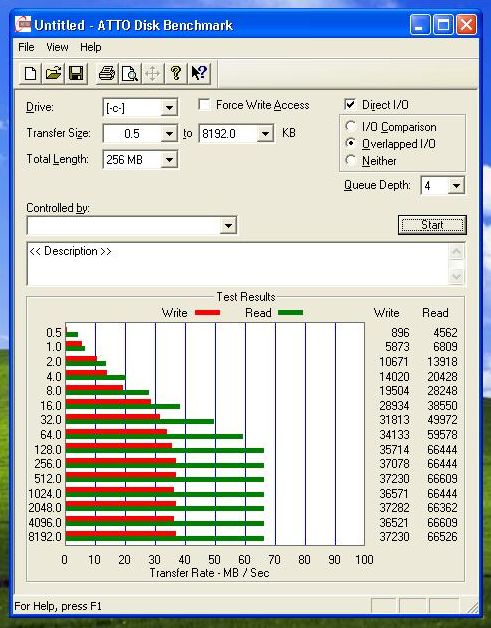Image resolution: width=491 pixels, height=628 pixels.
Task: Open a saved benchmark file icon
Action: pos(53,73)
